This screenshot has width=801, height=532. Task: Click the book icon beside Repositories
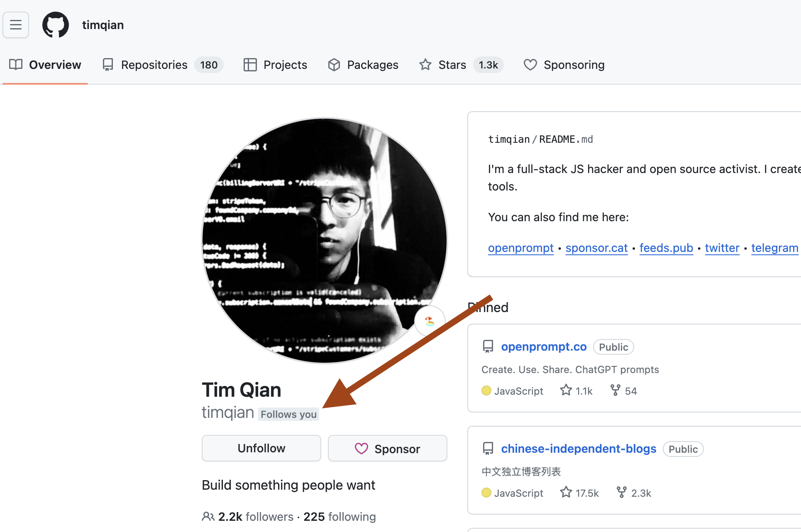pos(108,65)
